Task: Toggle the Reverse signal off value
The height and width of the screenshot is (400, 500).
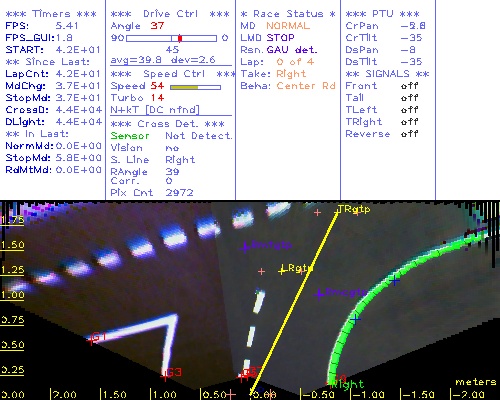Action: coord(409,134)
